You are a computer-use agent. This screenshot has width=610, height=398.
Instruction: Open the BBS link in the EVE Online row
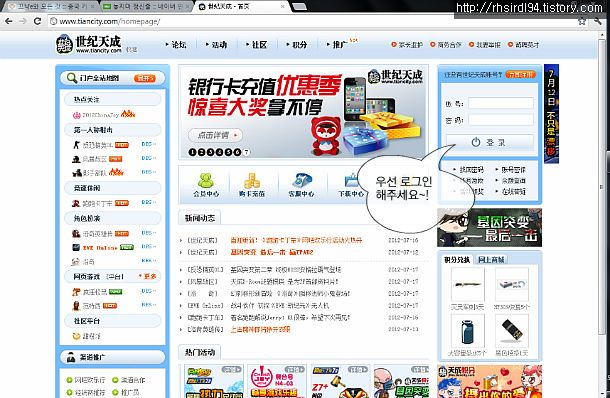coord(148,247)
